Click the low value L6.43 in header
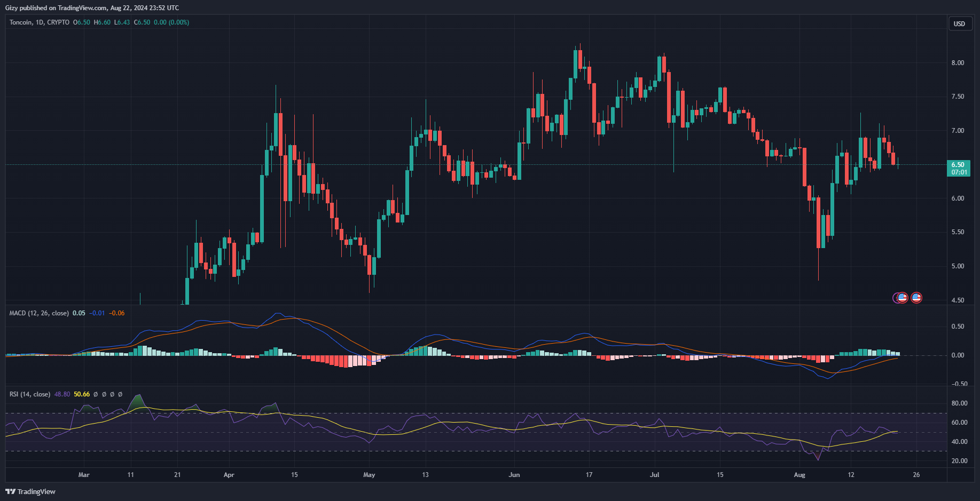Image resolution: width=980 pixels, height=501 pixels. [x=122, y=22]
